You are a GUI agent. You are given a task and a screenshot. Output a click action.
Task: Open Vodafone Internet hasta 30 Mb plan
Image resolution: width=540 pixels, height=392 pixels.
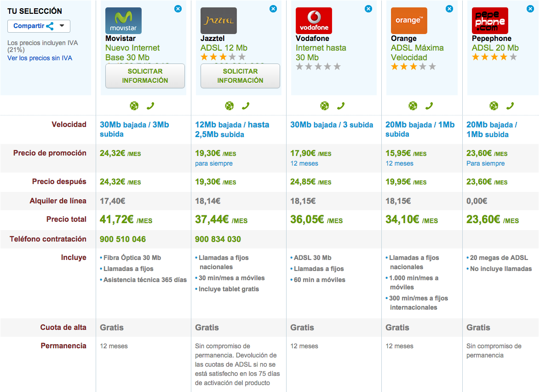(x=321, y=53)
